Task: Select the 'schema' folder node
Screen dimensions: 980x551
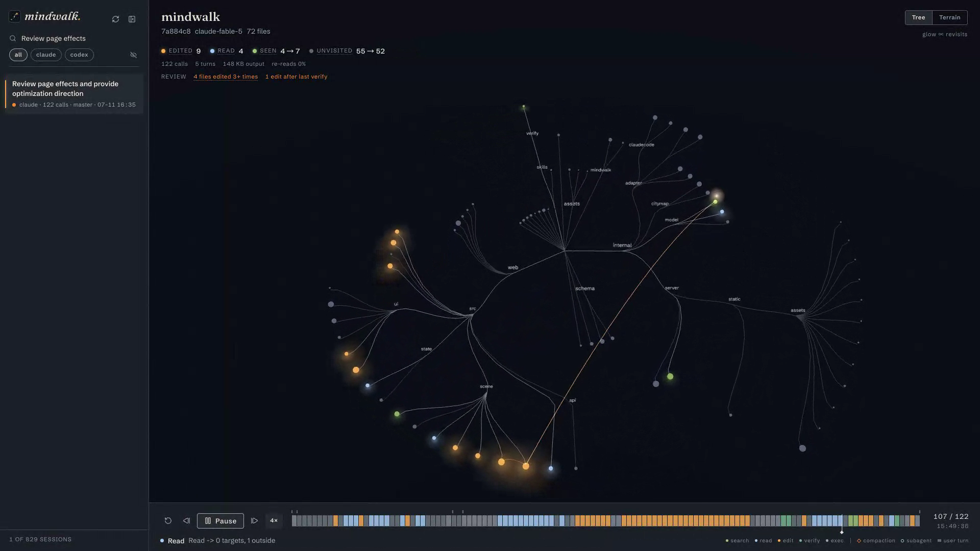Action: (x=585, y=289)
